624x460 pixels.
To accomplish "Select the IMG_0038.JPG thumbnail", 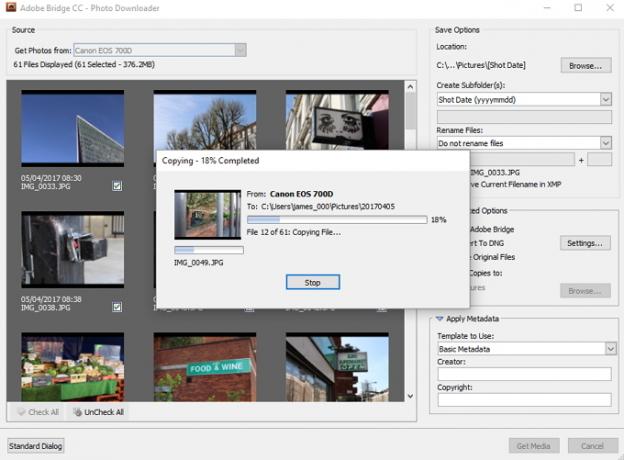I will click(73, 249).
